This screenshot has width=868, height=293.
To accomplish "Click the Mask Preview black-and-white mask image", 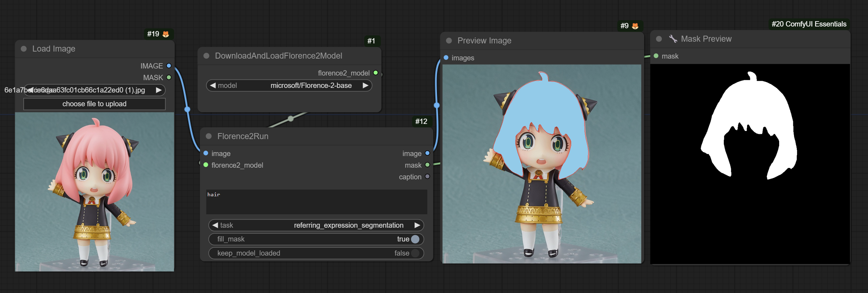I will pyautogui.click(x=750, y=164).
